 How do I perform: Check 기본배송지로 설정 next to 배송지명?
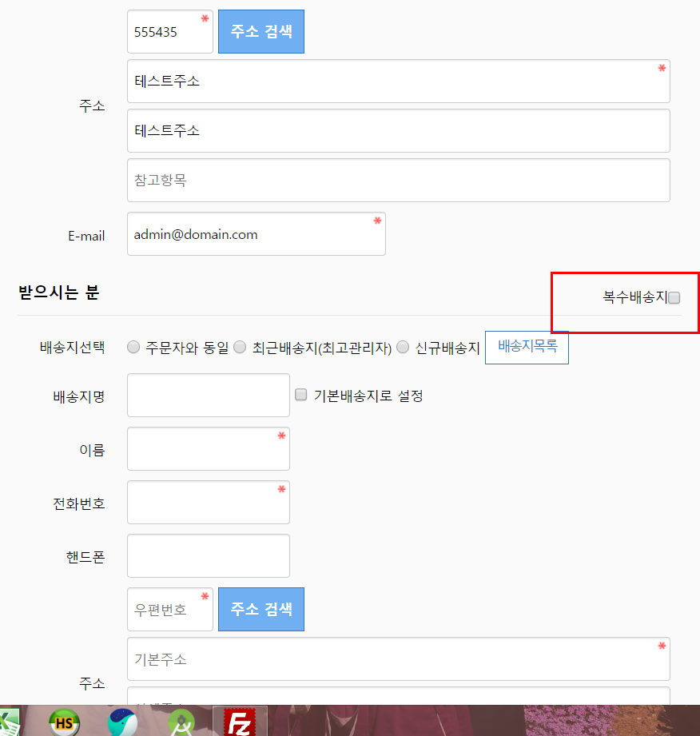tap(300, 394)
